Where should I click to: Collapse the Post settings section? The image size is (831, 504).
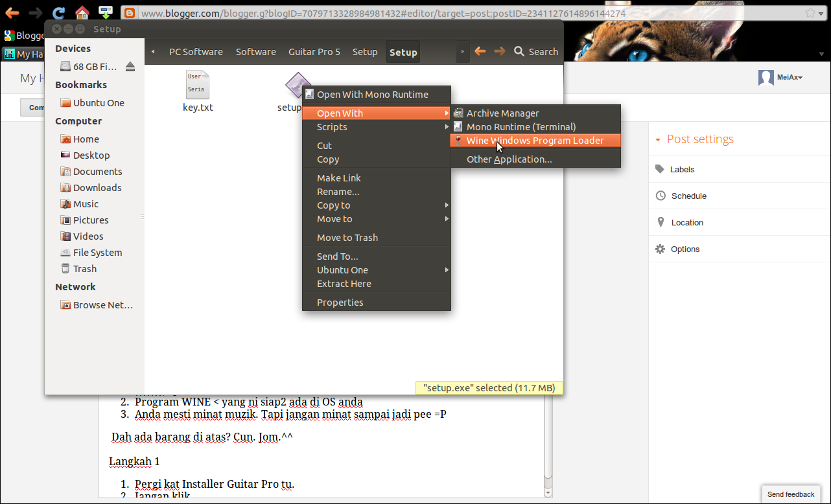[694, 139]
